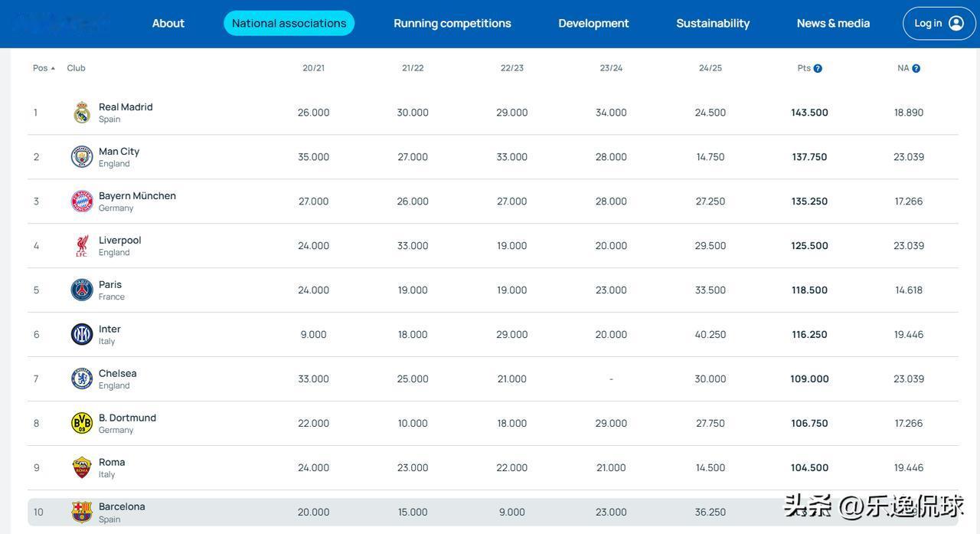Open the NA help tooltip icon
980x534 pixels.
[916, 68]
